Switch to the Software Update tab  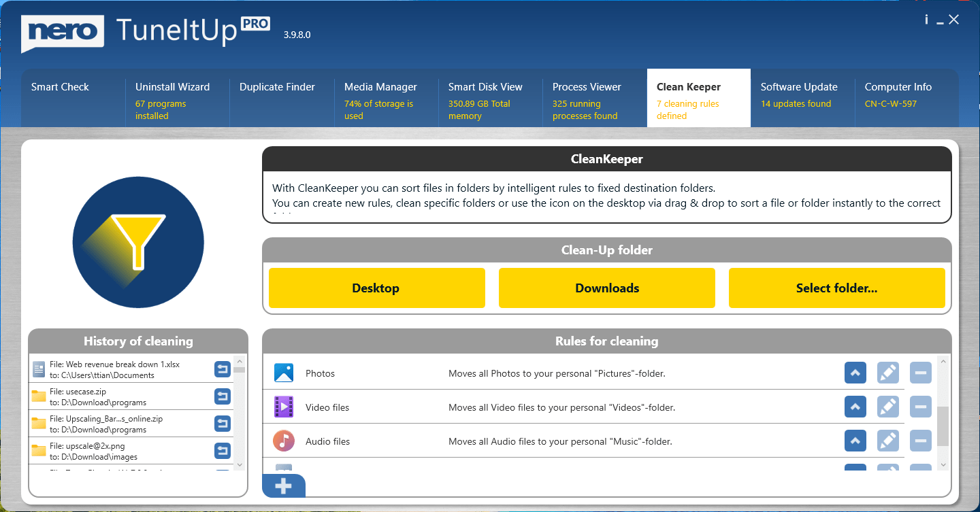tap(799, 87)
